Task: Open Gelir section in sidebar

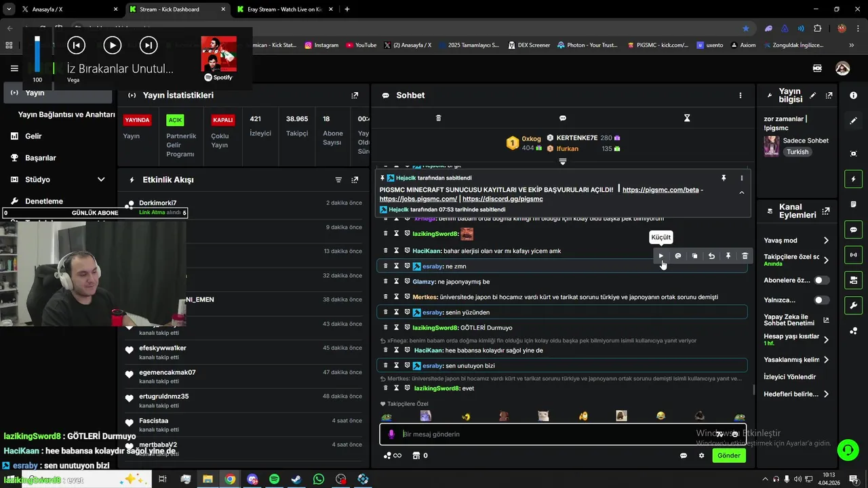Action: pos(33,136)
